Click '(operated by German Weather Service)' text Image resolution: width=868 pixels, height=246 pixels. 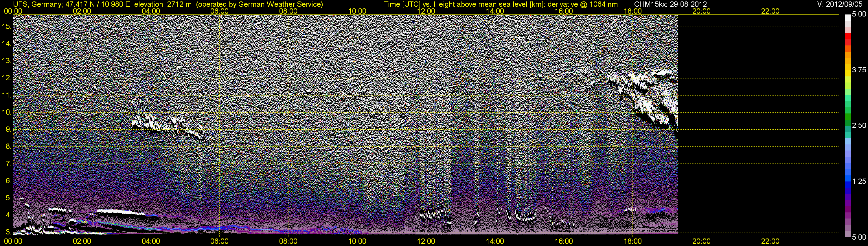[260, 4]
